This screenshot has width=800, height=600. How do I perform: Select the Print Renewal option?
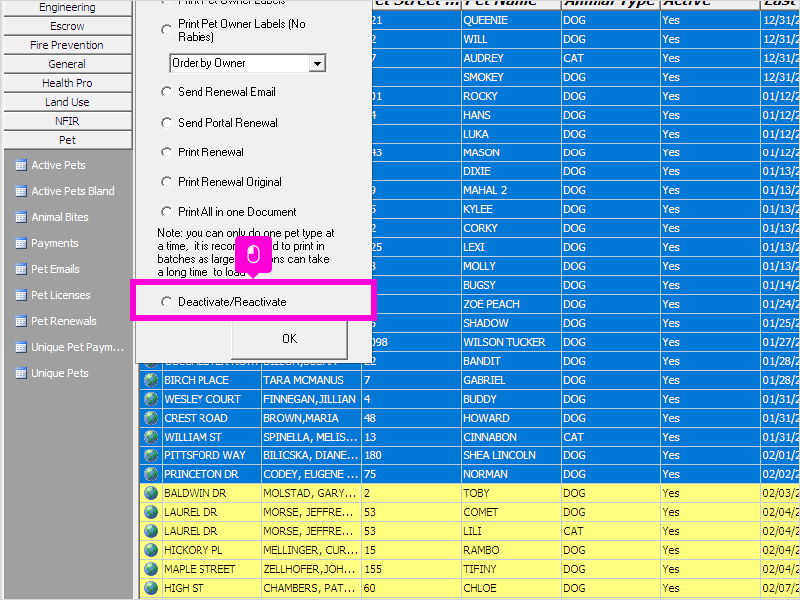point(166,152)
